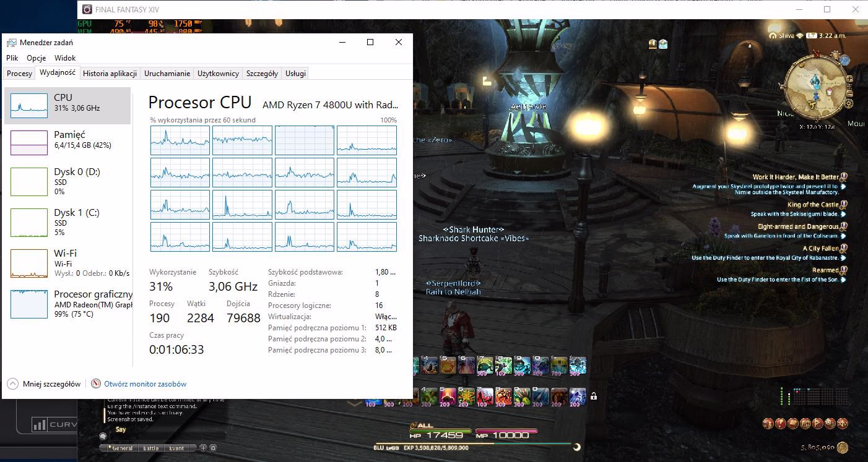Click the Task Manager title bar icon
Screen dimensions: 868x462
tap(12, 43)
